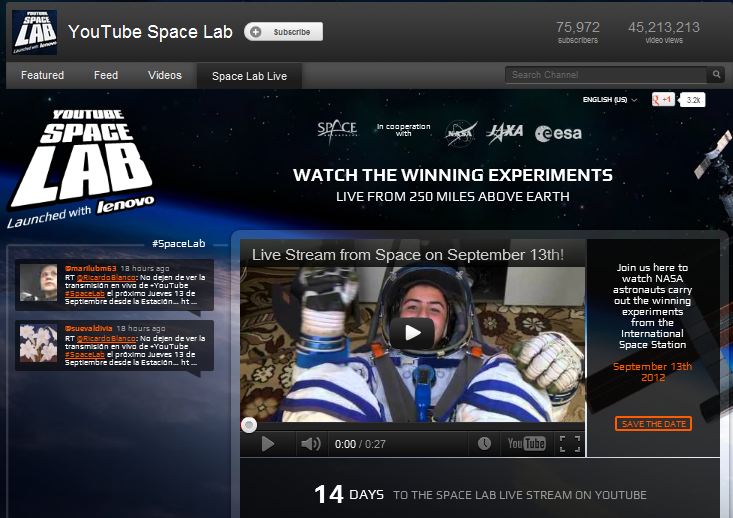Click the large YouTube Space Lab Lenovo logo

point(81,167)
